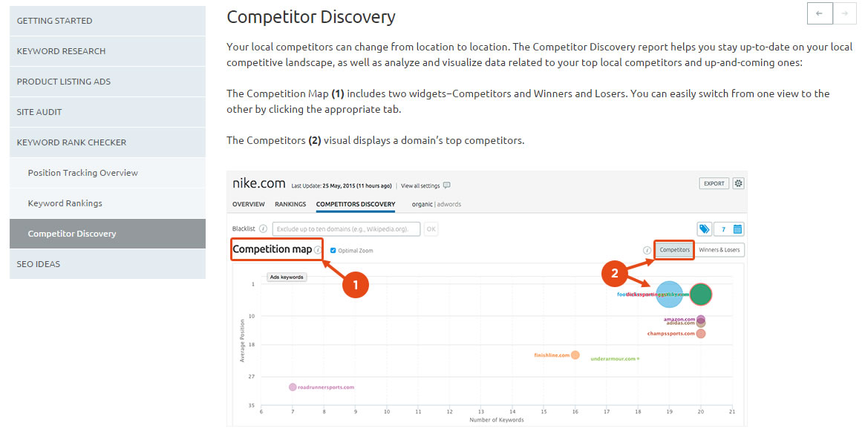This screenshot has width=868, height=434.
Task: Click the left arrow at top right
Action: [x=820, y=13]
